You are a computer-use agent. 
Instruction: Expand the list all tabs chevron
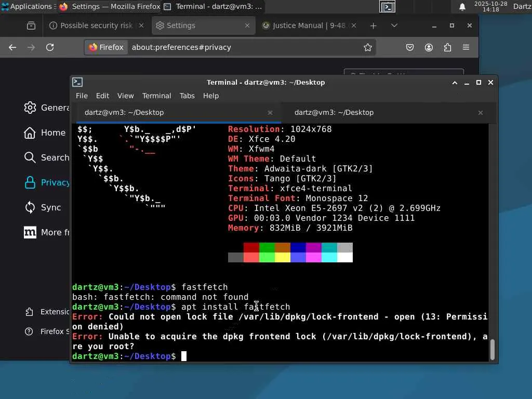[x=394, y=25]
